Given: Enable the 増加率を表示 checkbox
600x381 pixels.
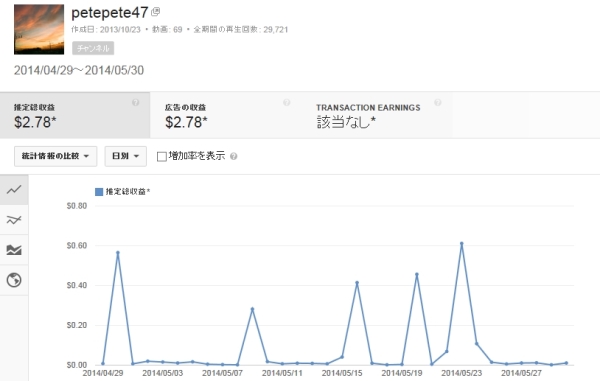Looking at the screenshot, I should click(x=161, y=156).
